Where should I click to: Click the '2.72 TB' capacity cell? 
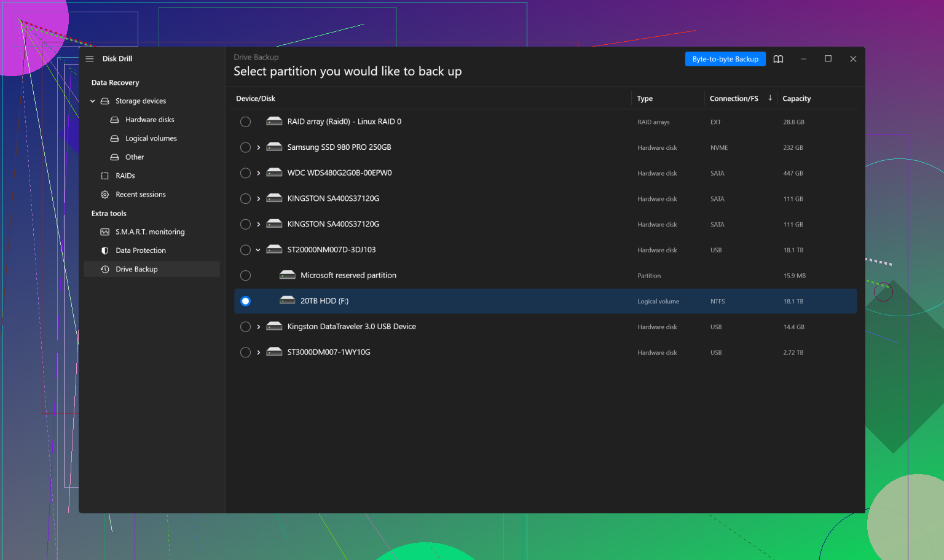793,353
